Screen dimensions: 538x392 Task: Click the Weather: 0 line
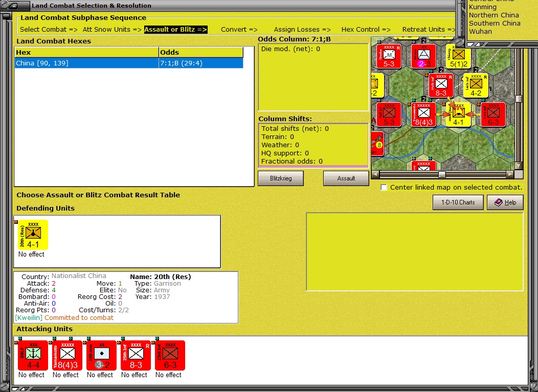tap(280, 145)
